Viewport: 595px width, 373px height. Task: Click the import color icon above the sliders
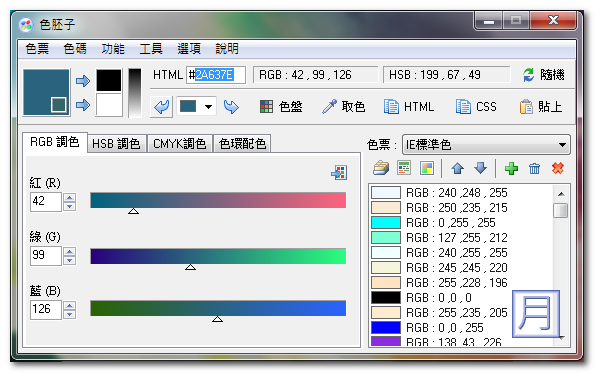[339, 173]
